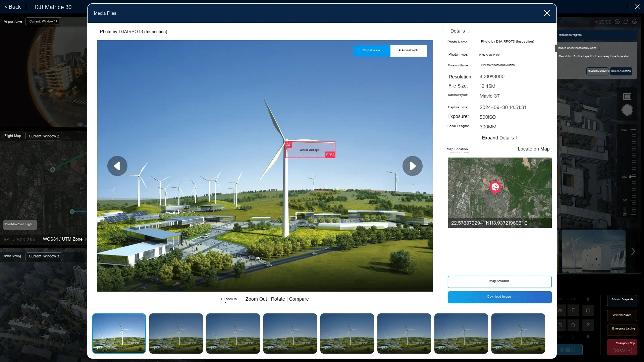
Task: Click the forward chevron above W key
Action: [560, 299]
